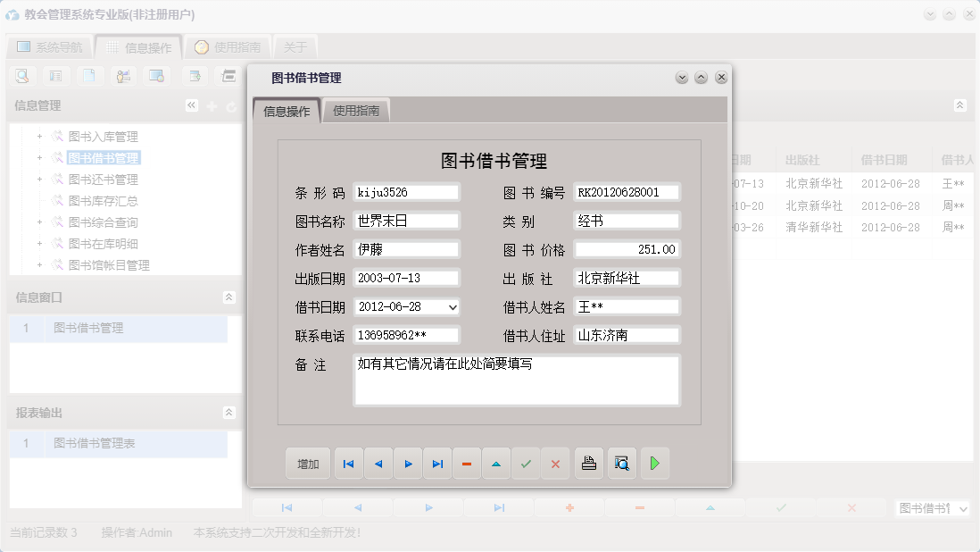The width and height of the screenshot is (980, 552).
Task: Delete the record with the red minus icon
Action: pyautogui.click(x=467, y=464)
